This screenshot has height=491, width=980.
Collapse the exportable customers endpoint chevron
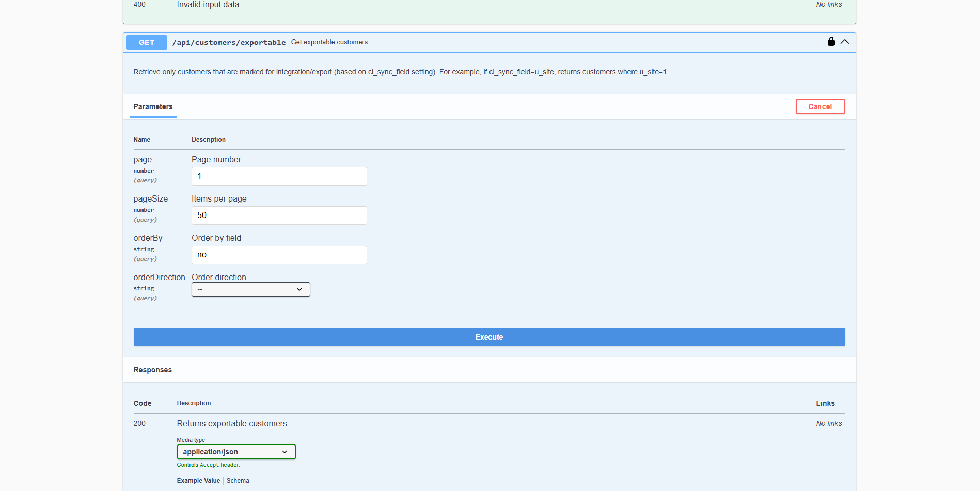click(x=845, y=42)
